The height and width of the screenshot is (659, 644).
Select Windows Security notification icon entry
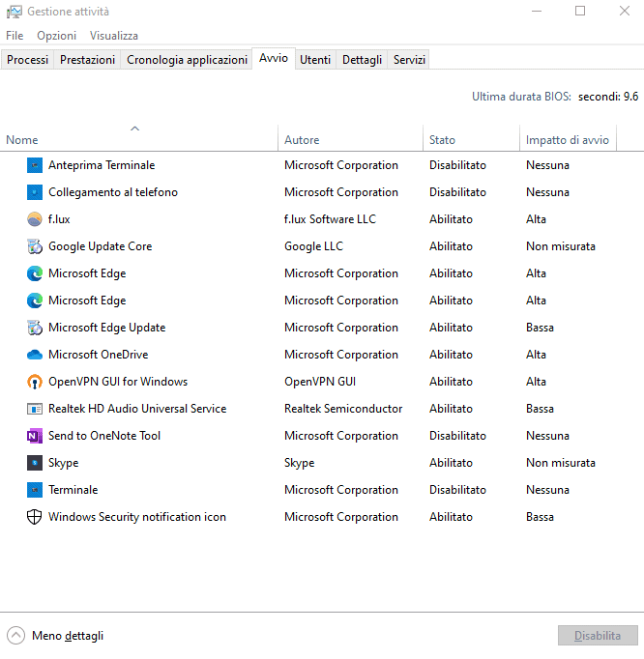[137, 517]
